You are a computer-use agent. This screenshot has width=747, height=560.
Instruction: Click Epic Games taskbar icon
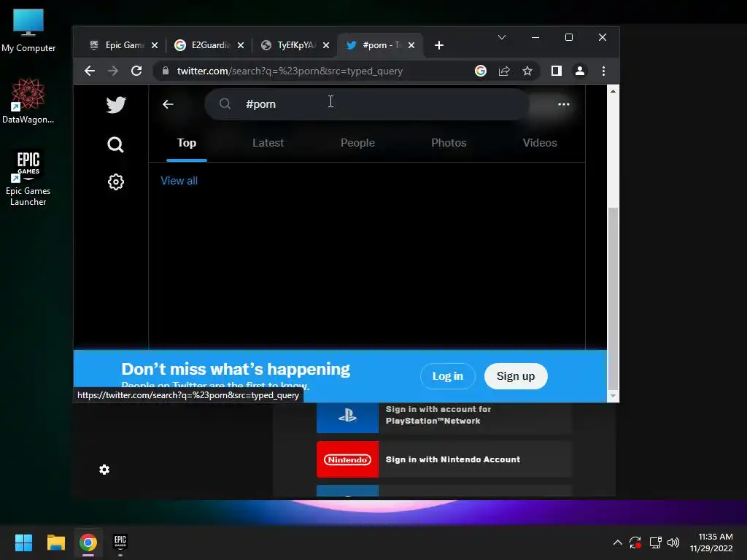point(120,542)
